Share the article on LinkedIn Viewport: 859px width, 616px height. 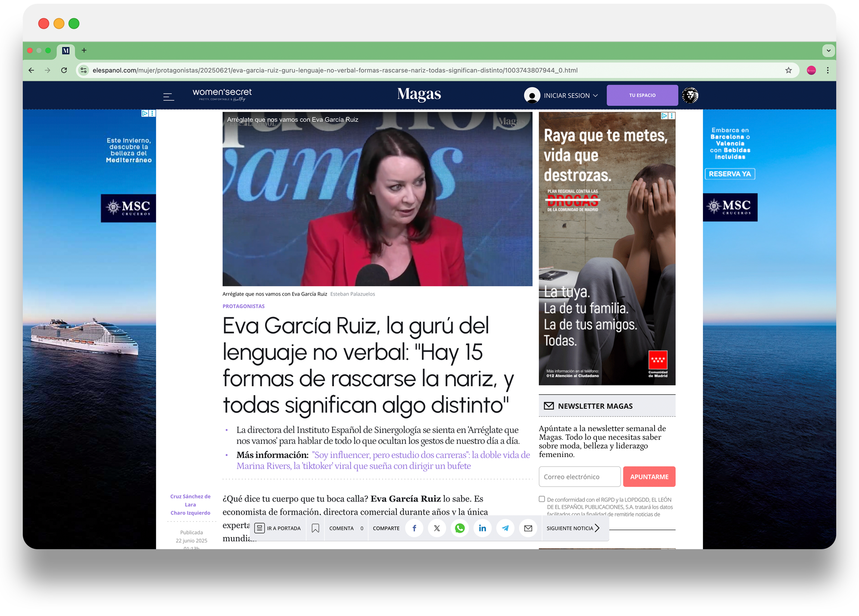coord(482,528)
